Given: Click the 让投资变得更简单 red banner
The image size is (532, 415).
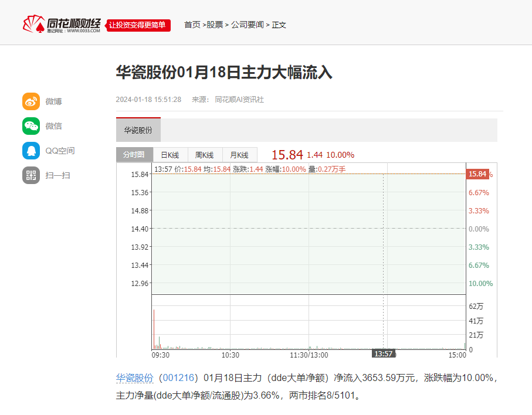Looking at the screenshot, I should point(138,25).
